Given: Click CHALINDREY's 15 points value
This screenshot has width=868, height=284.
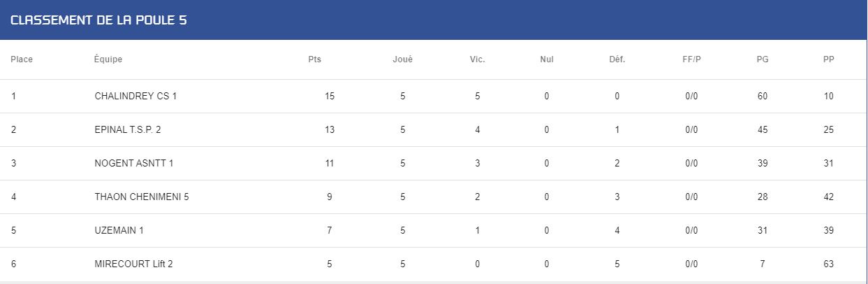Looking at the screenshot, I should point(330,96).
